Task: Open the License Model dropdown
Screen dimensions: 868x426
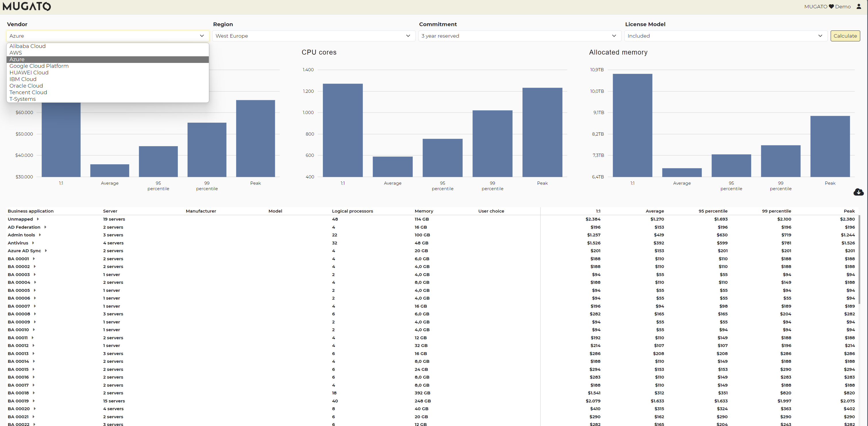Action: pos(725,36)
